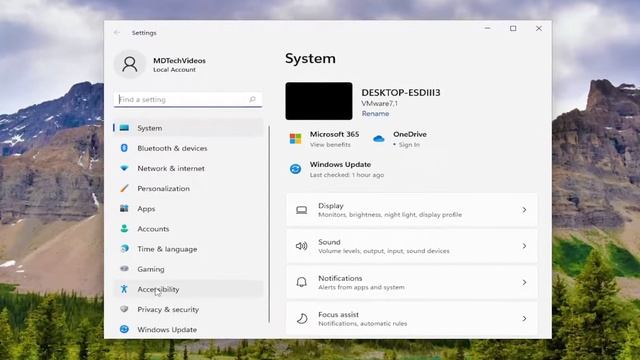Click the Windows Update sidebar icon

pyautogui.click(x=124, y=329)
